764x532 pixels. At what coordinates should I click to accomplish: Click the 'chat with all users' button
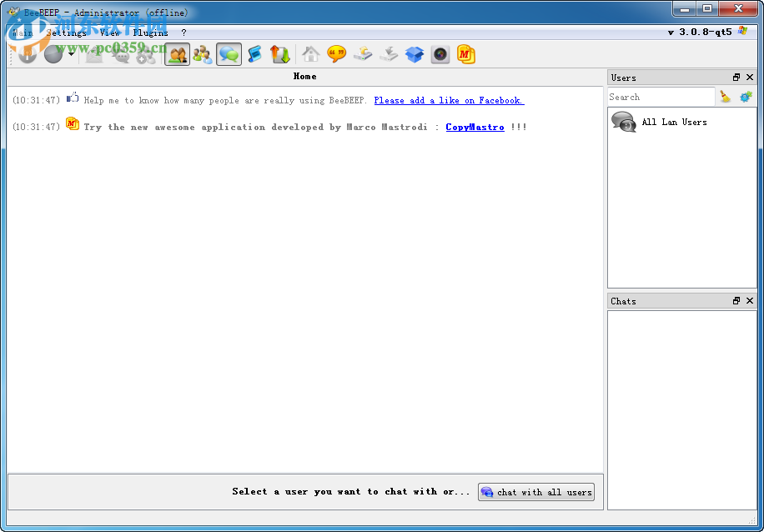click(x=536, y=492)
